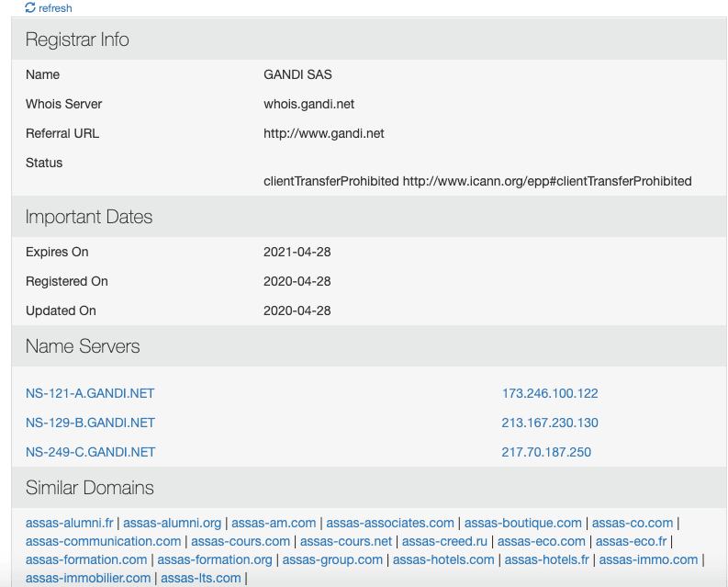Click the assas-hotels.fr link
728x587 pixels.
(546, 559)
